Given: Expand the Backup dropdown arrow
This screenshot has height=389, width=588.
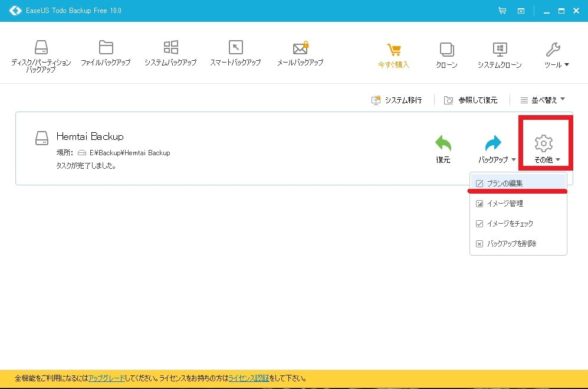Looking at the screenshot, I should click(x=513, y=160).
